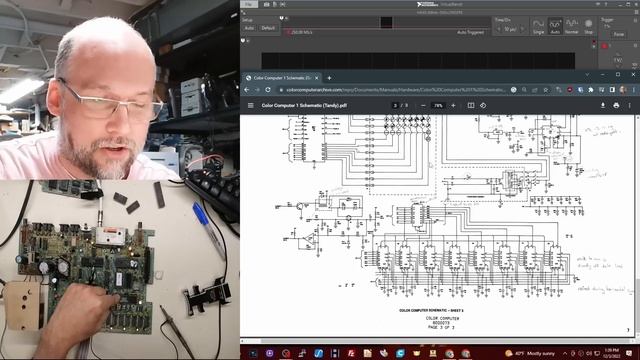Viewport: 640px width, 360px height.
Task: Click the PDF zoom percentage field
Action: 438,105
